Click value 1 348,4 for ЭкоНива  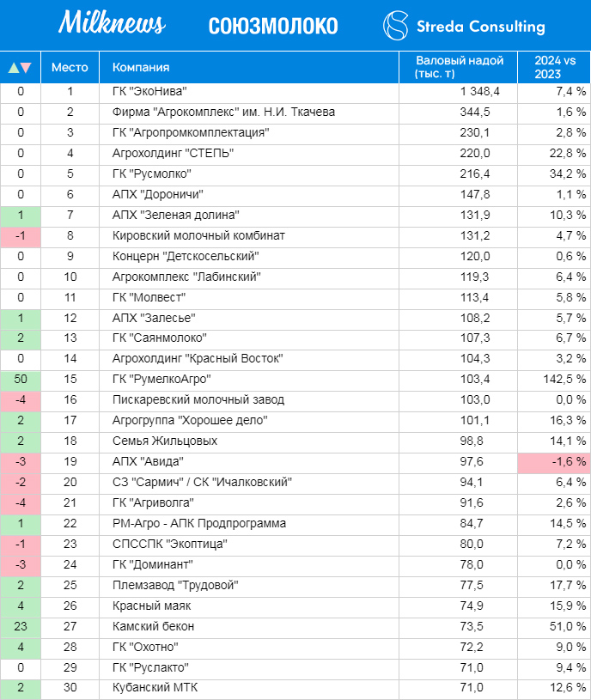tap(480, 92)
